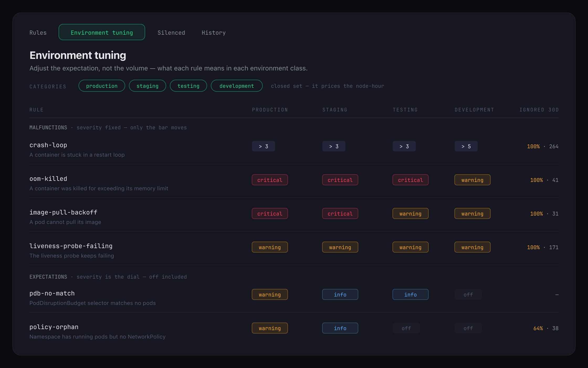Change oom-killed staging severity critical
This screenshot has width=588, height=368.
click(x=340, y=180)
